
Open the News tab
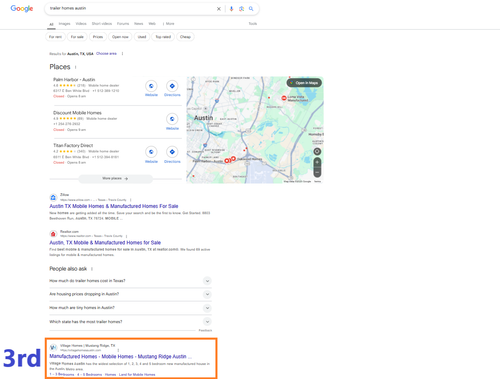pos(138,24)
